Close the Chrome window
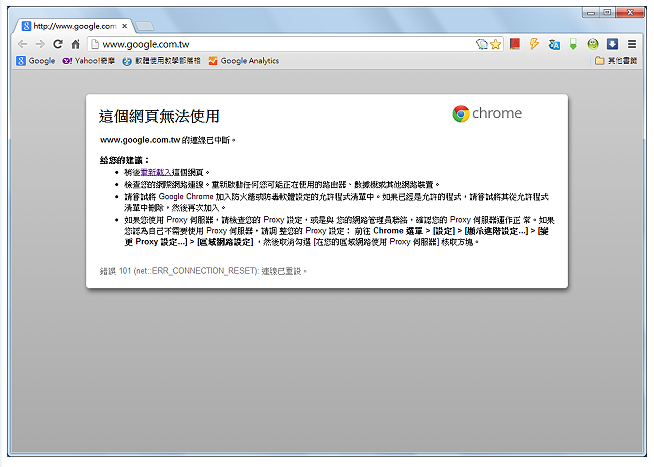 [630, 13]
